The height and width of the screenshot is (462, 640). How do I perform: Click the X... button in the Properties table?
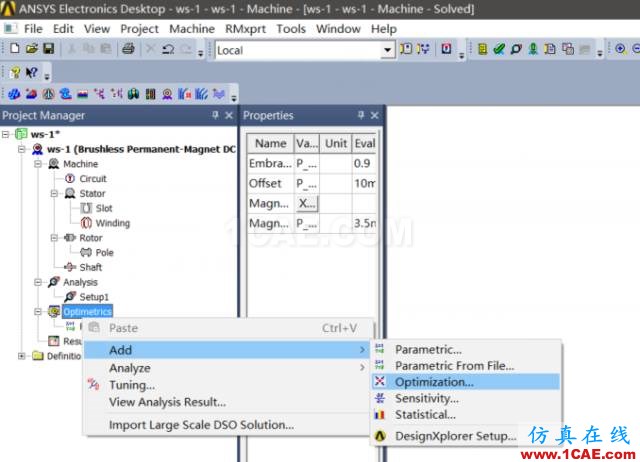307,203
